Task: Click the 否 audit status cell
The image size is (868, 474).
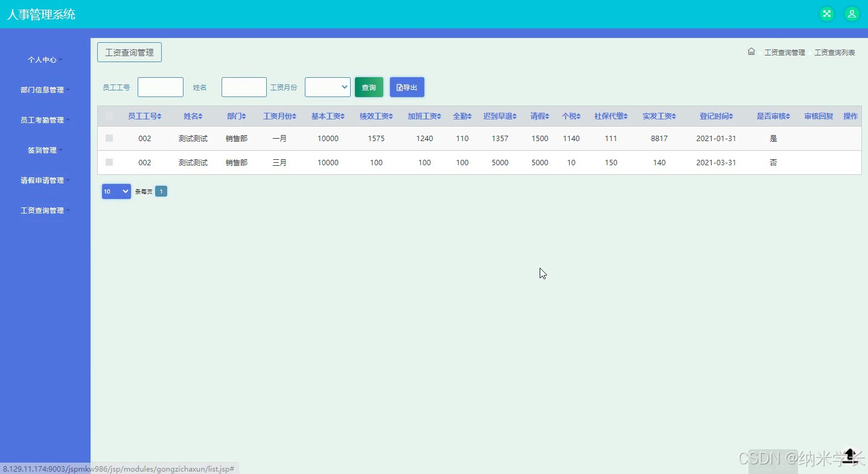Action: (773, 163)
